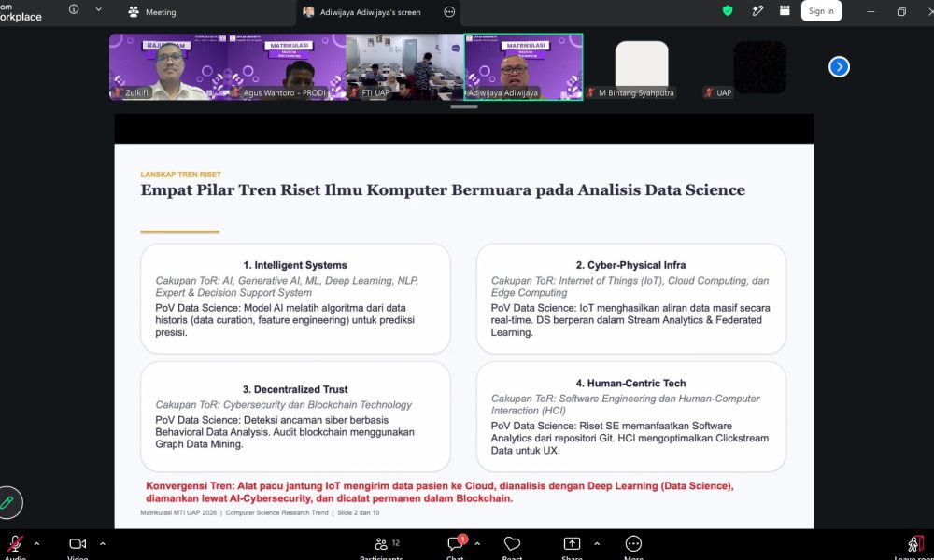
Task: Minimize the Zoom window
Action: [870, 11]
